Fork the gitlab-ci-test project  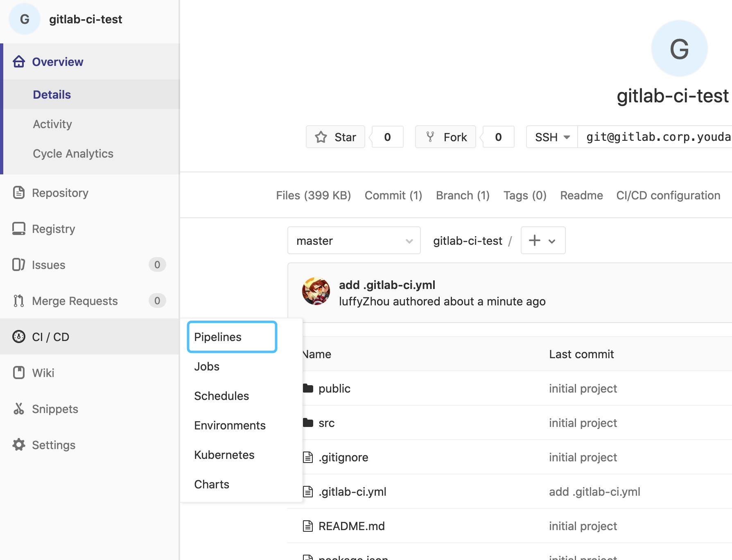coord(445,137)
